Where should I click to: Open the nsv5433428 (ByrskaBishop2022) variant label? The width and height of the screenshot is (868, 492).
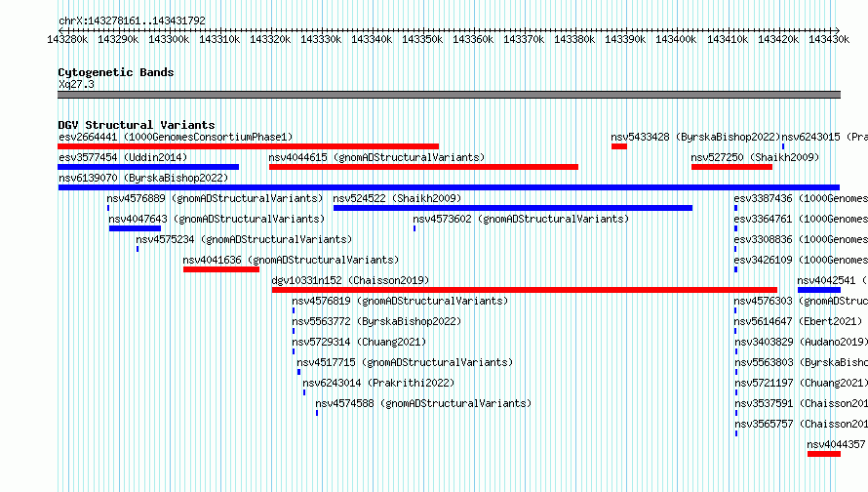click(695, 137)
